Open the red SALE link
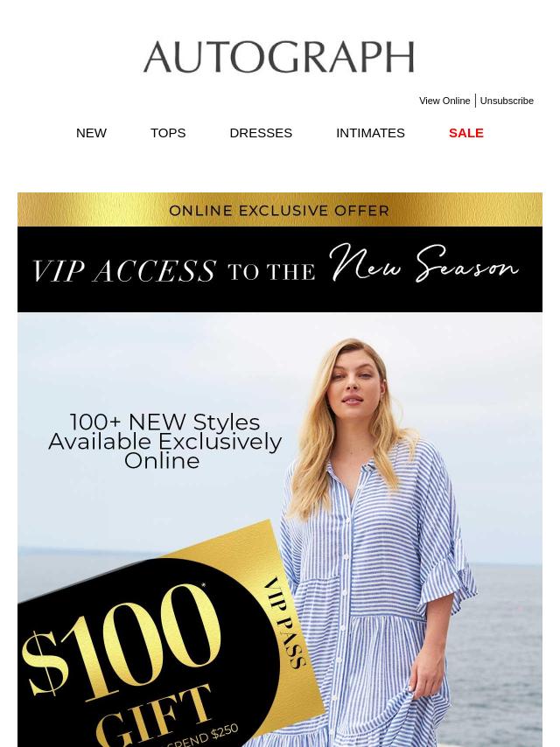 (466, 133)
